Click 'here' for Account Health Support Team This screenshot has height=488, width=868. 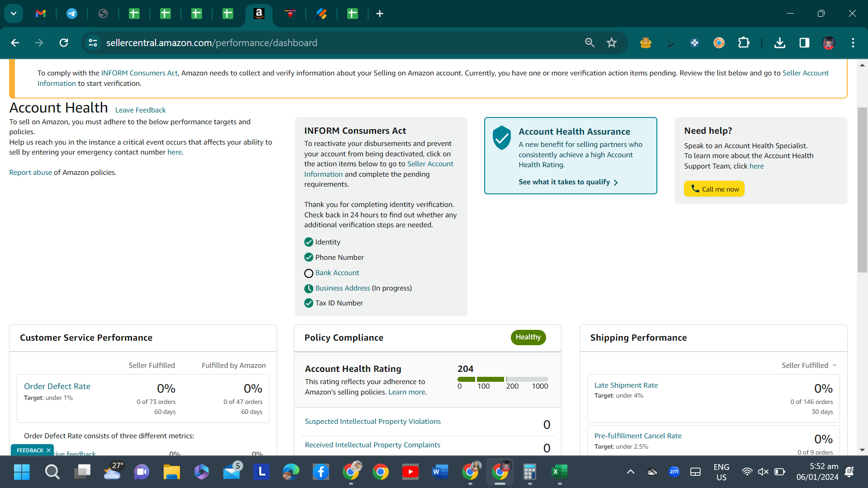[x=757, y=166]
